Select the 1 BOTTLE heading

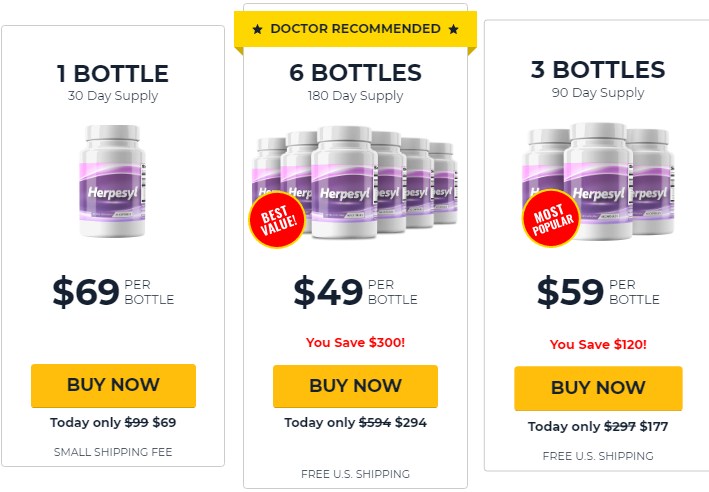pyautogui.click(x=113, y=74)
